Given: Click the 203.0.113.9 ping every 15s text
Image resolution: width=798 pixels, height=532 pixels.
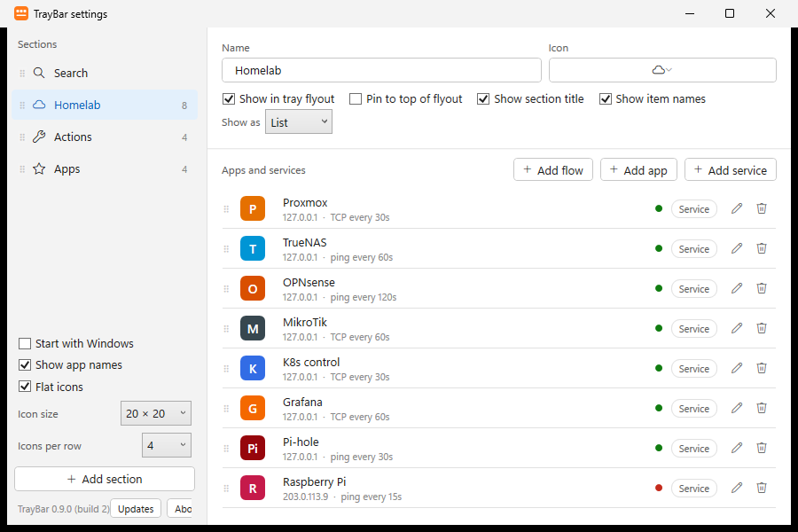Looking at the screenshot, I should point(342,497).
